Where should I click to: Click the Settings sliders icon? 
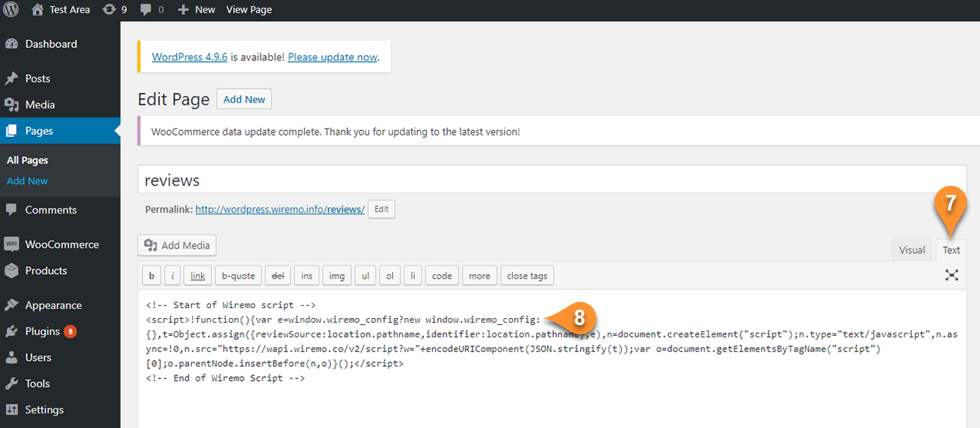[12, 409]
